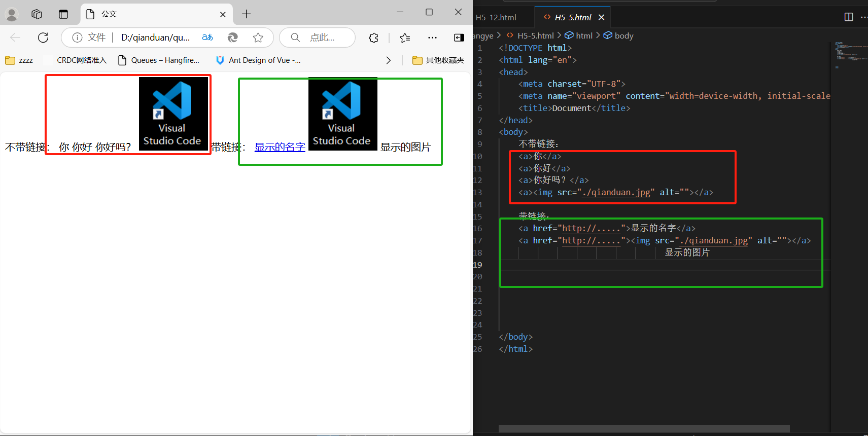Click the Edge sync icon in address bar
Screen dimensions: 868x436
(233, 38)
